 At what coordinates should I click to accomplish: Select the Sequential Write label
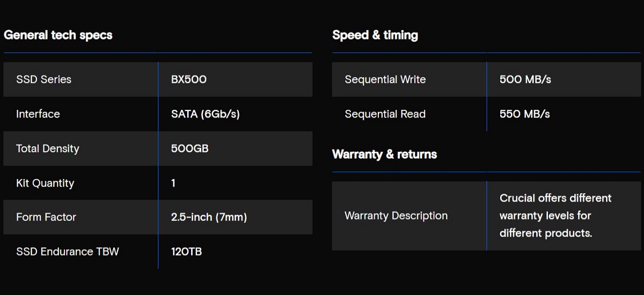pyautogui.click(x=385, y=79)
